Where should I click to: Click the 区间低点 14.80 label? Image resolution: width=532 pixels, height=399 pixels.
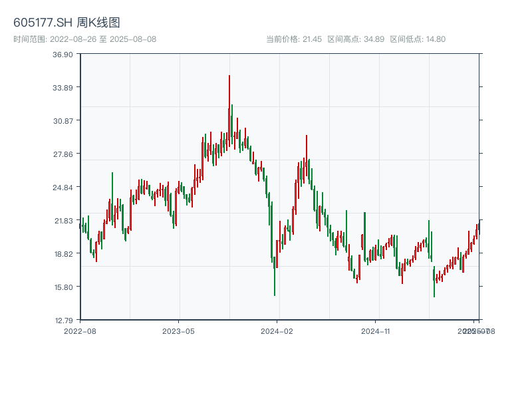point(418,39)
